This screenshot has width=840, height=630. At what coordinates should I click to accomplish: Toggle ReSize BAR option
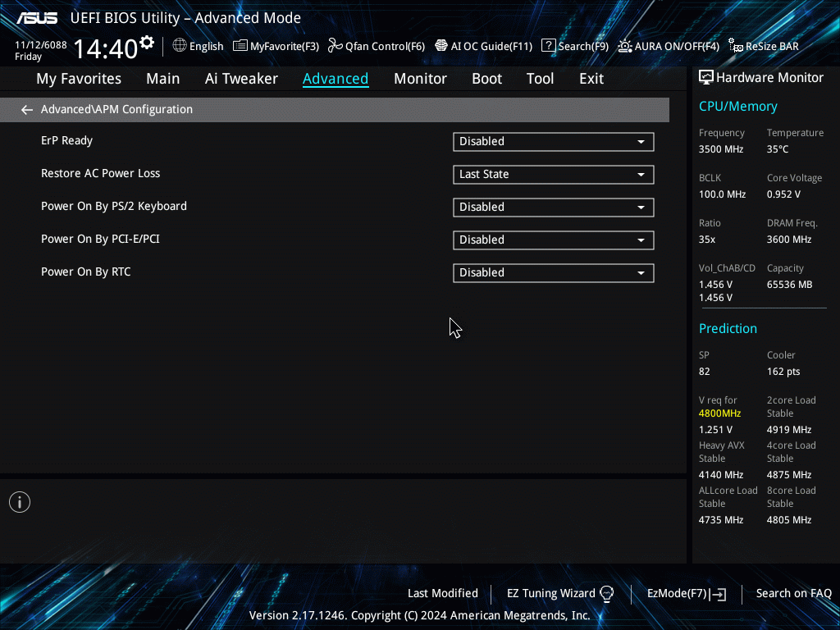point(764,46)
